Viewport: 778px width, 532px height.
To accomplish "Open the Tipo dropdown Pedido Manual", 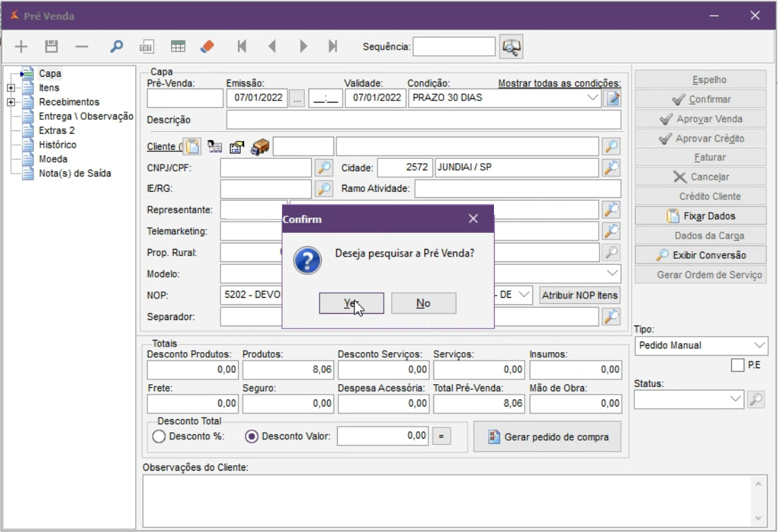I will click(759, 345).
